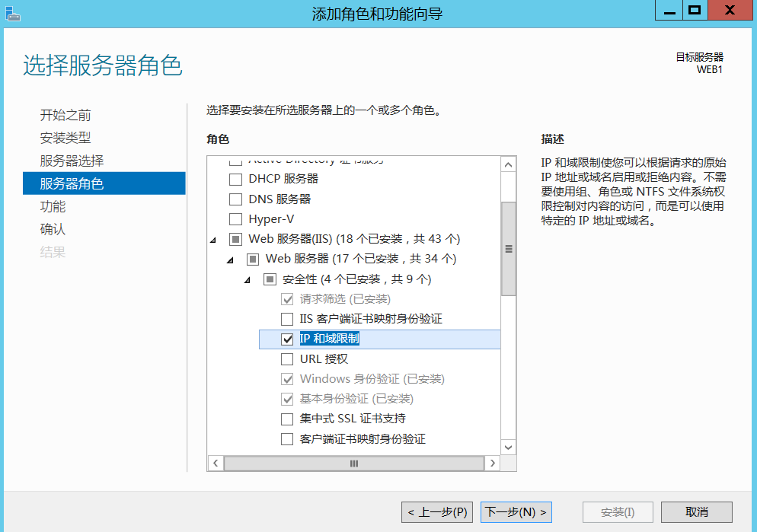
Task: Toggle Web 服务器 (17 个已安装) checkbox
Action: click(253, 260)
